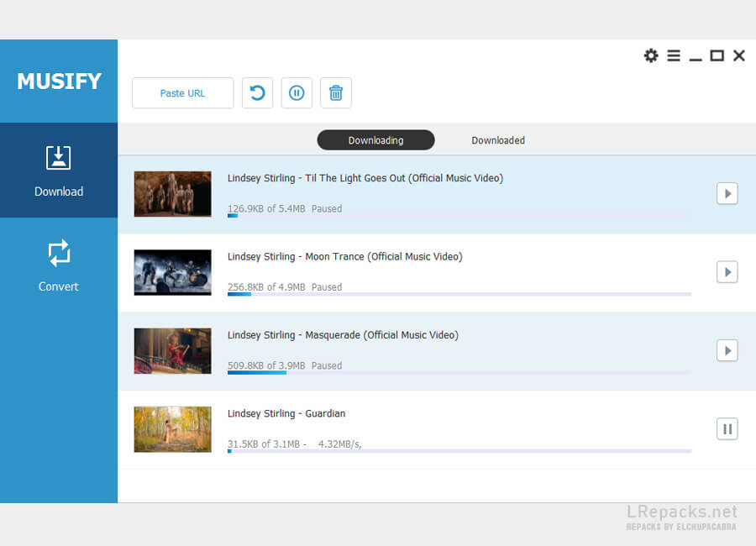Click progress bar of Masquerade
756x546 pixels.
[459, 372]
